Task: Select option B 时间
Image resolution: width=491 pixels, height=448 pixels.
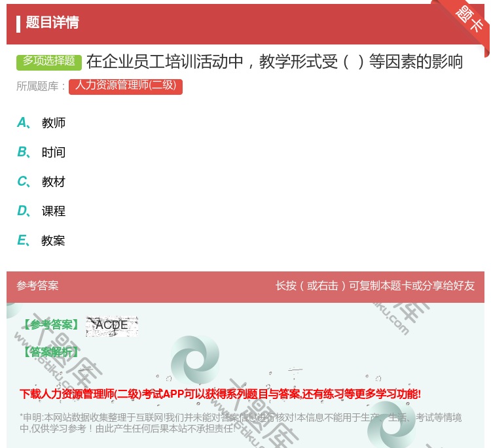Action: tap(41, 152)
